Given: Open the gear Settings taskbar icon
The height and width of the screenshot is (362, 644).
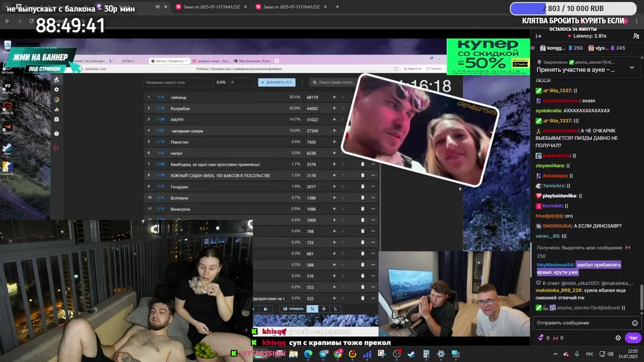Looking at the screenshot, I should pos(441,354).
